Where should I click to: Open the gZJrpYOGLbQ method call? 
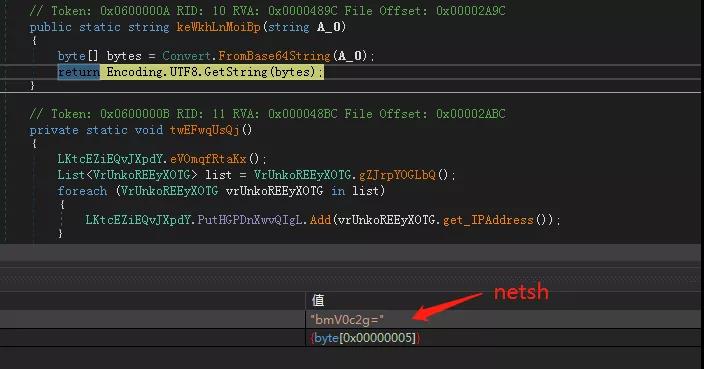(x=397, y=175)
